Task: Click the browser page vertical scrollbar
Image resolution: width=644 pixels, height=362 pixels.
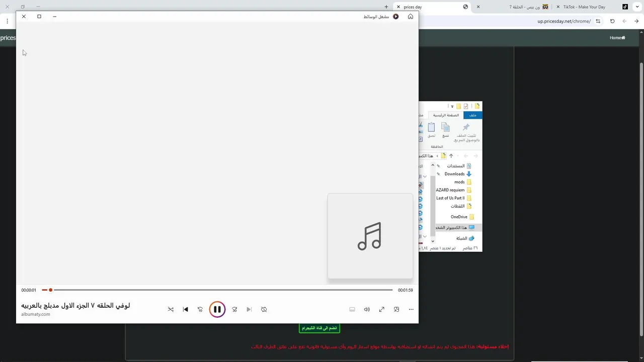Action: (641, 198)
